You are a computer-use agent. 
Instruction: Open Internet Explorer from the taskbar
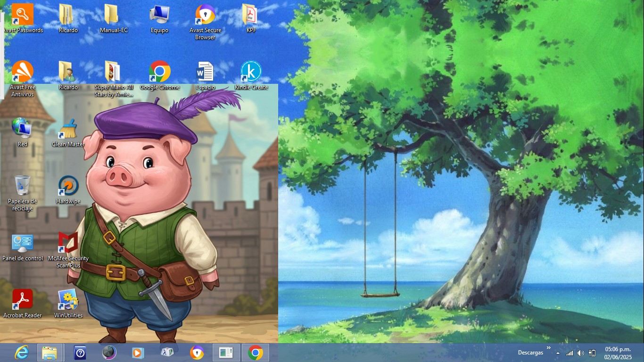[x=21, y=353]
